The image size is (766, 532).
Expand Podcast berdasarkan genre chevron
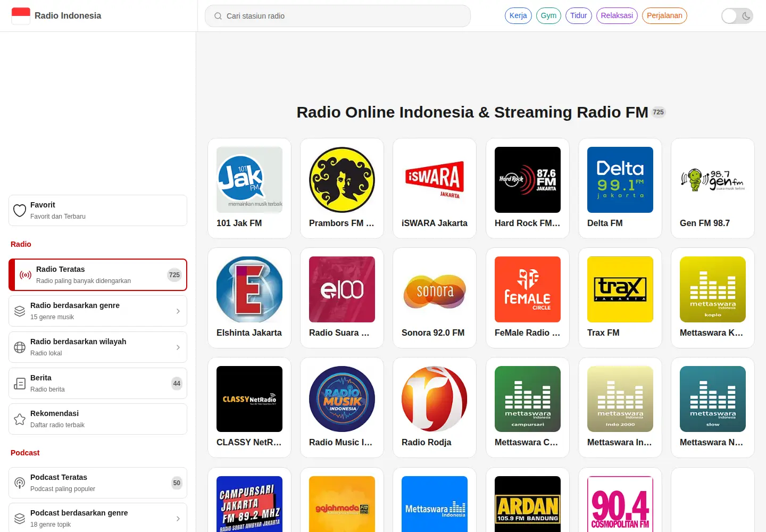tap(178, 519)
